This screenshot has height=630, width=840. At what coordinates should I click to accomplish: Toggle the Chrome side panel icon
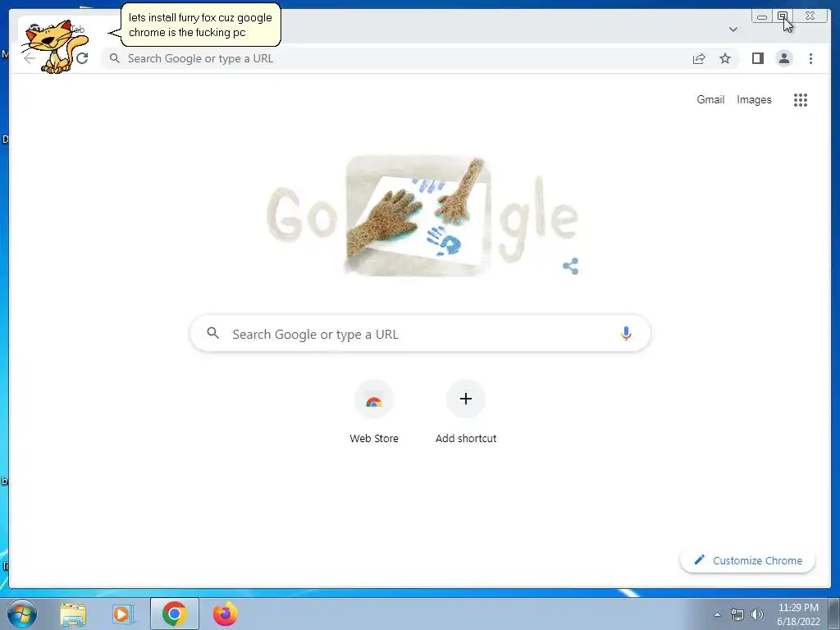click(x=757, y=58)
